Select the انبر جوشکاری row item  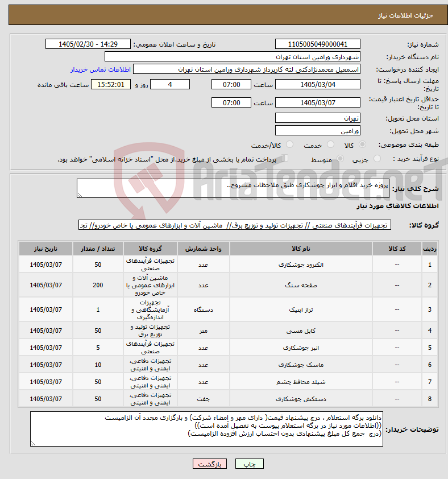pyautogui.click(x=301, y=348)
